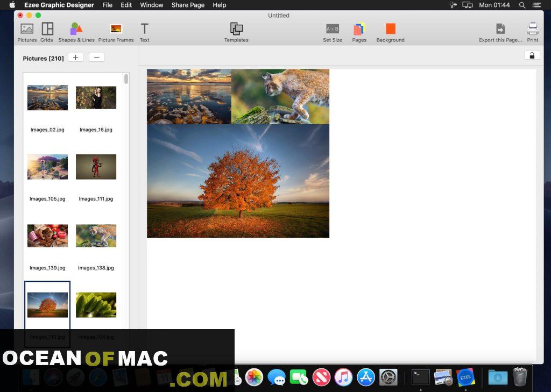Viewport: 551px width, 392px height.
Task: Open Preview app in Dock
Action: (x=443, y=377)
